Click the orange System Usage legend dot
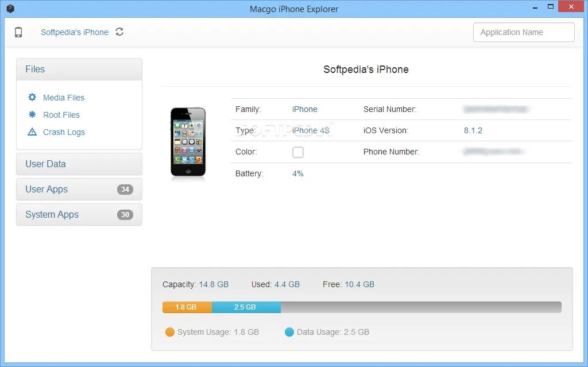The image size is (588, 367). pyautogui.click(x=170, y=332)
